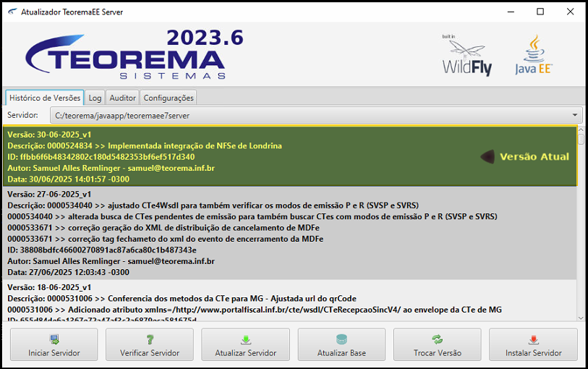Click the line about encerramento da MDFe
The width and height of the screenshot is (588, 369).
pyautogui.click(x=165, y=239)
